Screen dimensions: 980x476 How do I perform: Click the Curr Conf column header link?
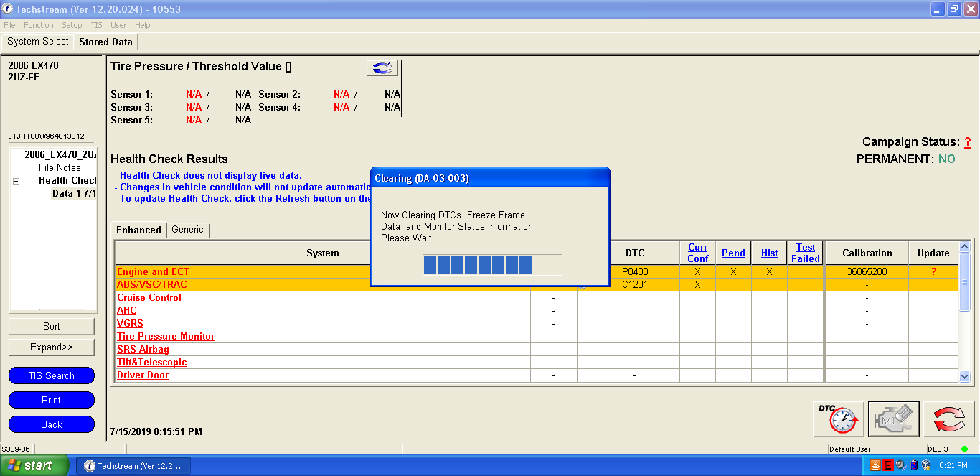click(x=698, y=253)
